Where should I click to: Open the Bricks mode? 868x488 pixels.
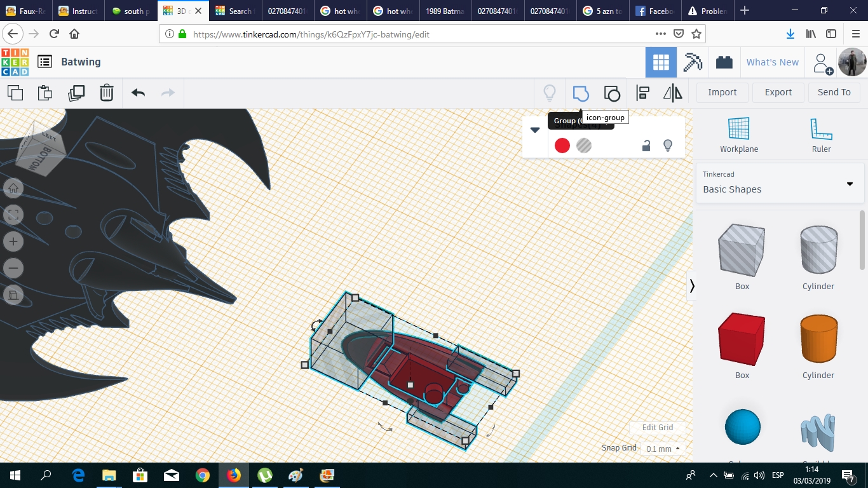(724, 62)
